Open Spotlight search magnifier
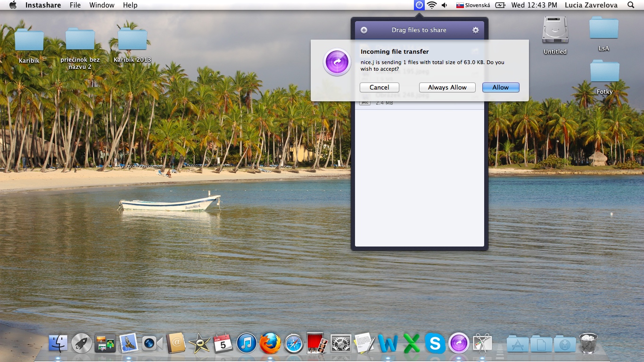The height and width of the screenshot is (362, 644). 631,5
